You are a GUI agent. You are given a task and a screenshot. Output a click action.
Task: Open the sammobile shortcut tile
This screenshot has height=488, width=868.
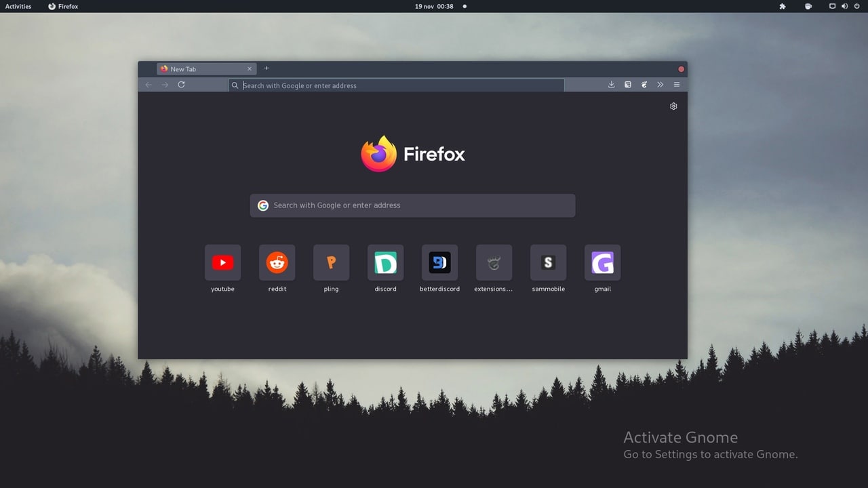point(548,262)
